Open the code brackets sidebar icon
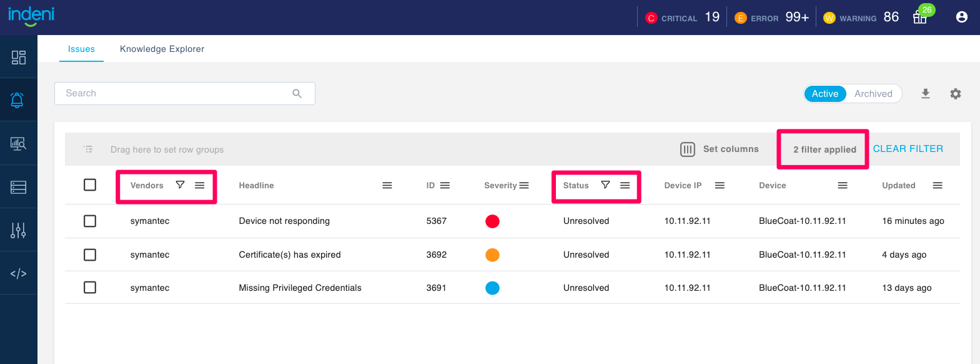 tap(18, 273)
